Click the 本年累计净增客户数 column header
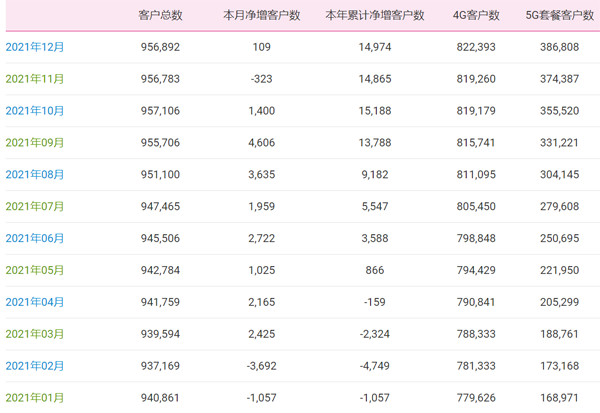 [375, 15]
